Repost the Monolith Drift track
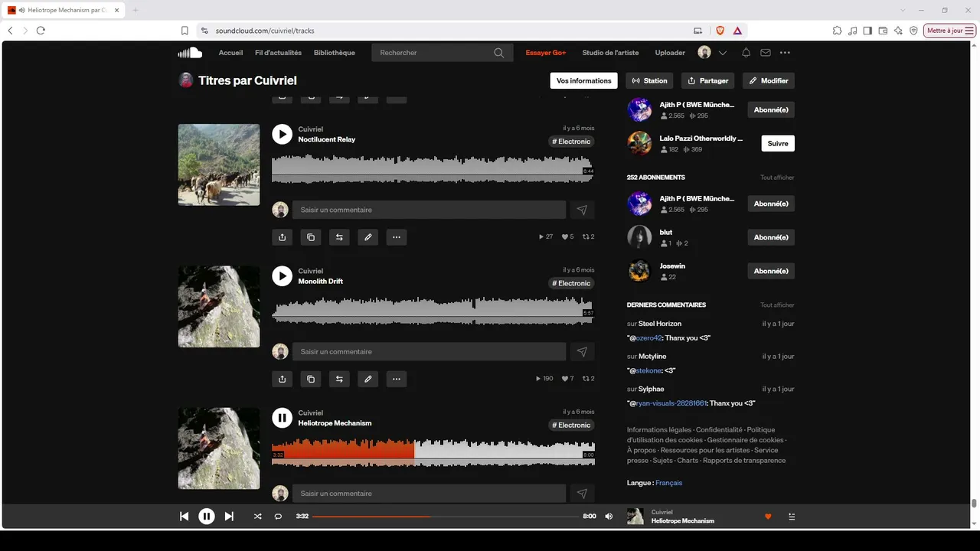Viewport: 980px width, 551px height. pyautogui.click(x=339, y=379)
